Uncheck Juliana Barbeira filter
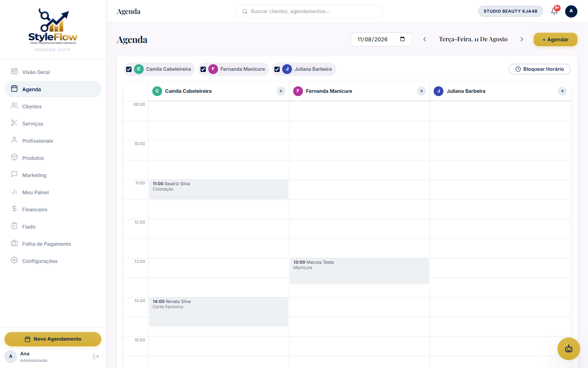This screenshot has width=588, height=368. (277, 69)
